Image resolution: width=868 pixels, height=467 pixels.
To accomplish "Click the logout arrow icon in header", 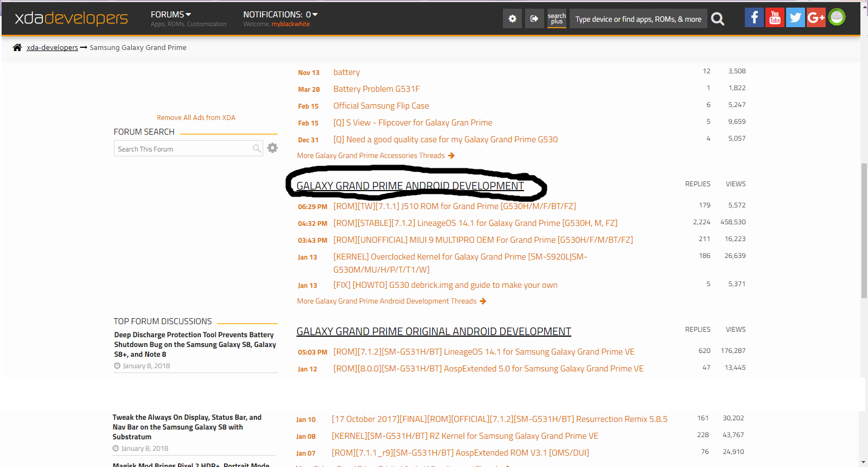I will [534, 18].
